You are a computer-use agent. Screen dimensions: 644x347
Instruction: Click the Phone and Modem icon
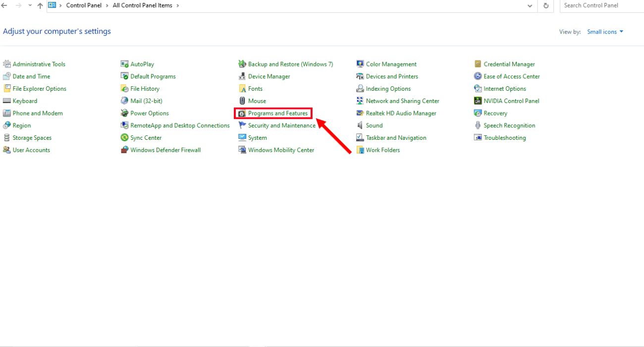pos(7,113)
